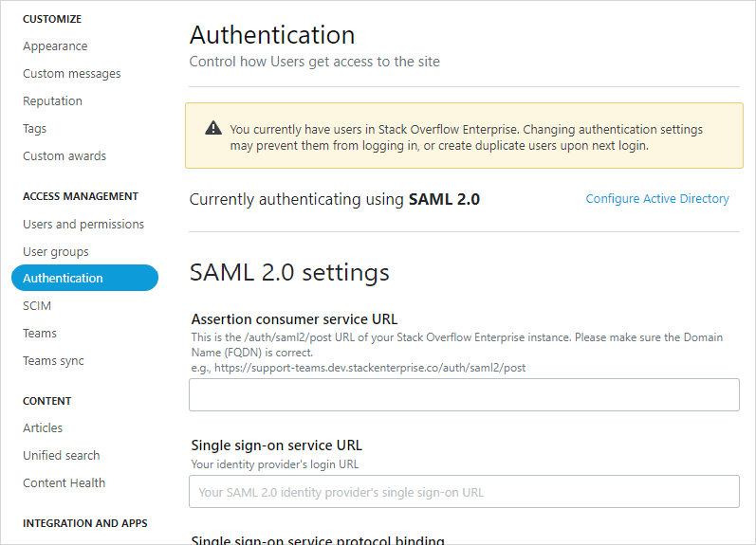
Task: Open Articles under Content
Action: 43,428
